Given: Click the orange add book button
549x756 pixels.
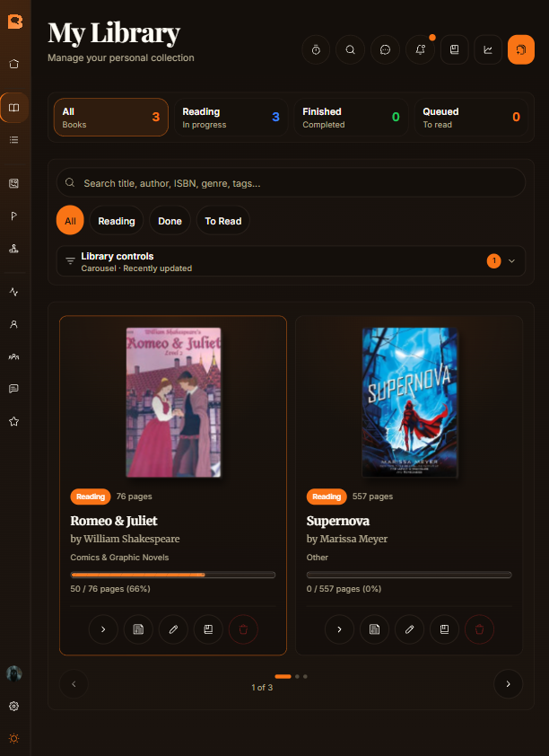Looking at the screenshot, I should (x=521, y=49).
